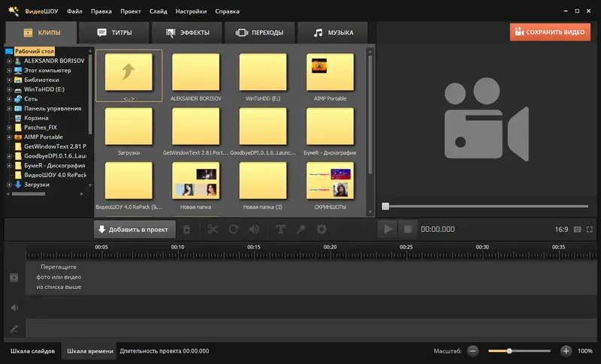Select the СКРИНШОТЫ folder thumbnail
601x364 pixels.
tap(330, 185)
